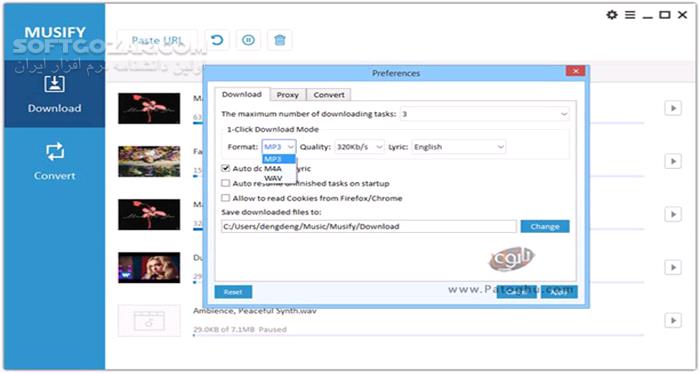Enable reading Cookies from Firefox/Chrome
This screenshot has width=700, height=373.
(226, 198)
